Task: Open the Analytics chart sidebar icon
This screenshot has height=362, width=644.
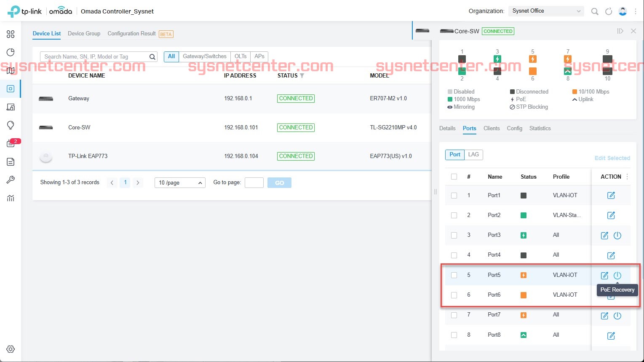Action: (11, 198)
